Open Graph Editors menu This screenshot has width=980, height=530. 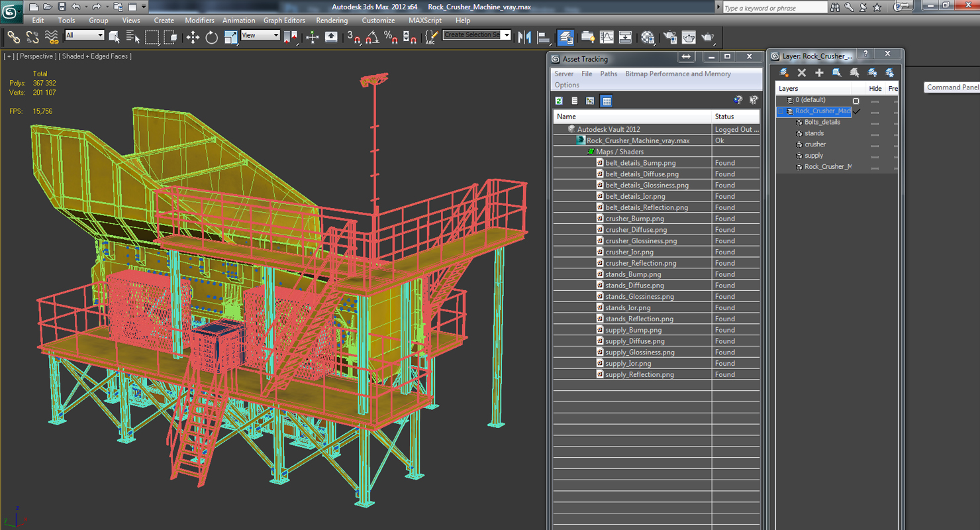[x=284, y=21]
